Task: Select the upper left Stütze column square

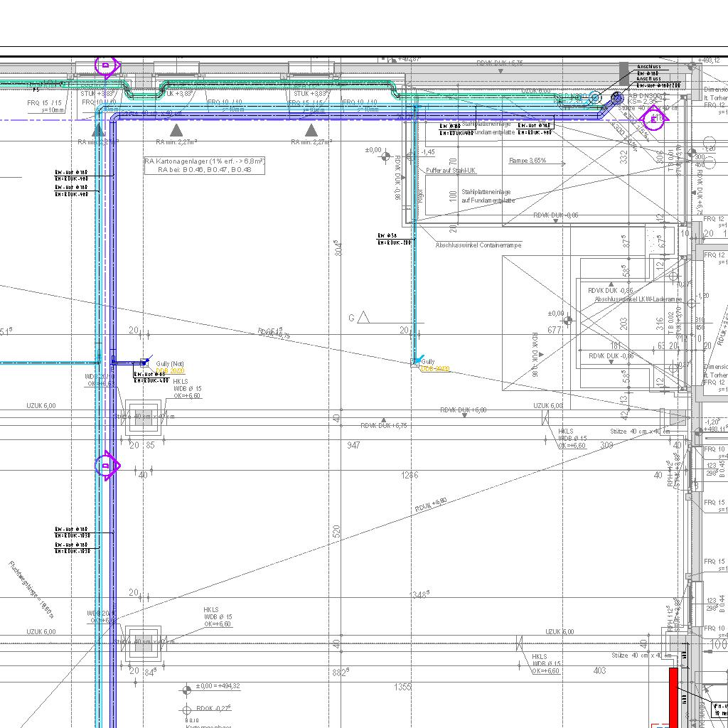Action: point(144,419)
